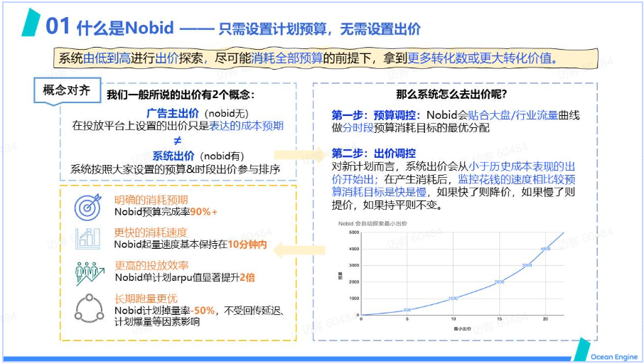The height and width of the screenshot is (364, 644).
Task: Click the bullseye target icon beside 明确的消耗预期
Action: [88, 207]
